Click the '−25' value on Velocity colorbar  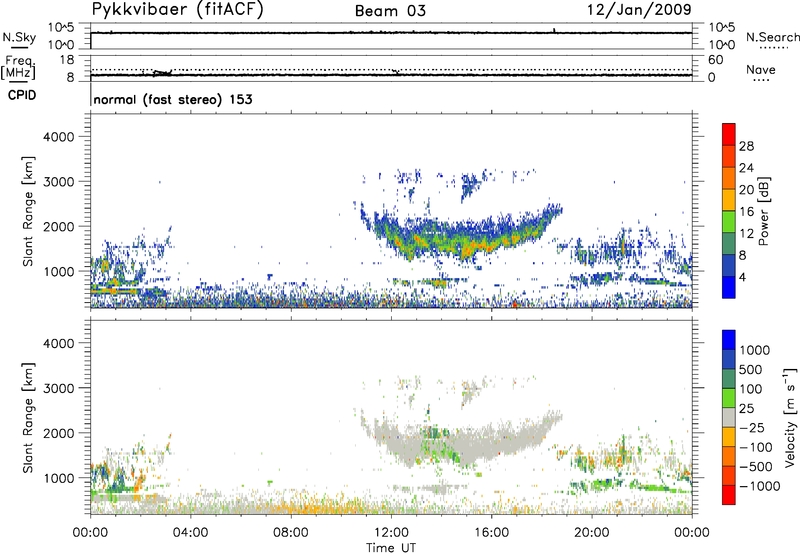click(752, 427)
